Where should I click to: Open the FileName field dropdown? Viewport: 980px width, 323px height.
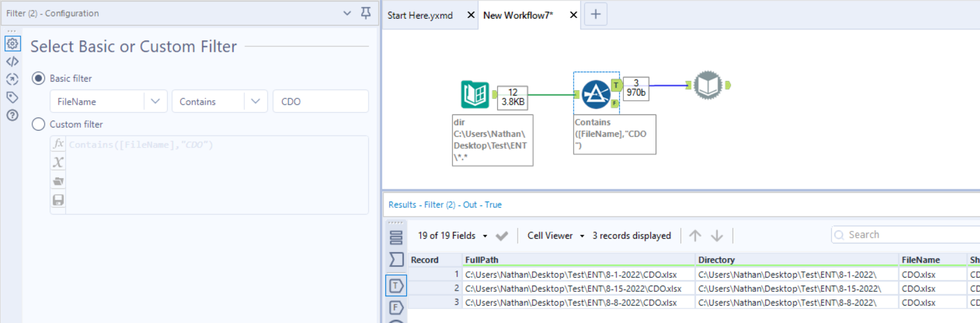155,101
